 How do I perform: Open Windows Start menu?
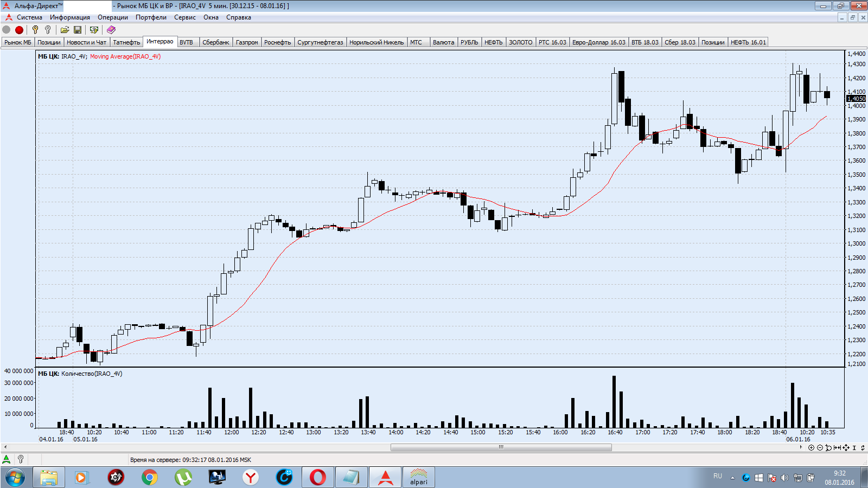[15, 478]
